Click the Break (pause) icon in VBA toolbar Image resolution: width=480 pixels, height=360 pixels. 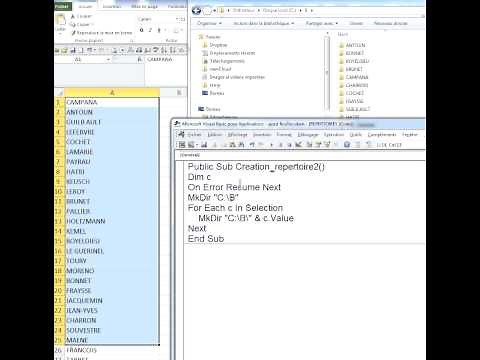click(x=280, y=145)
